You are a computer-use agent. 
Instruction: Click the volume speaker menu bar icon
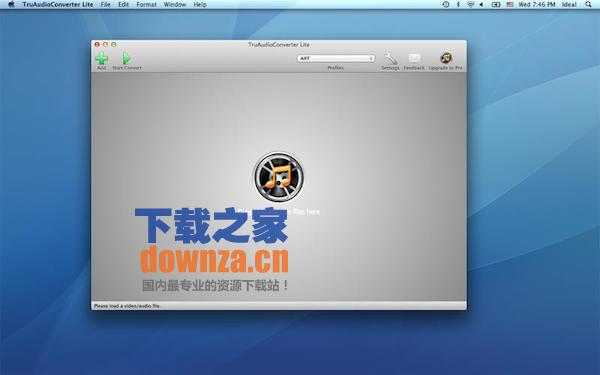[x=481, y=5]
